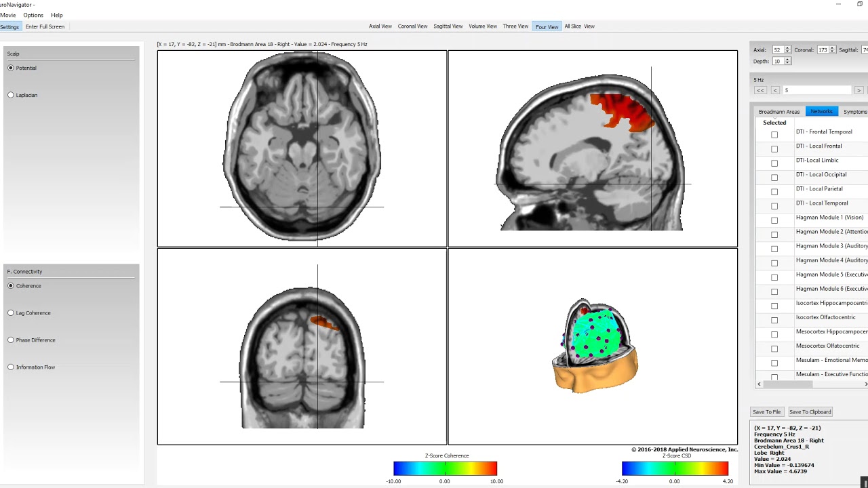The width and height of the screenshot is (868, 488).
Task: Switch to Three View
Action: [515, 26]
